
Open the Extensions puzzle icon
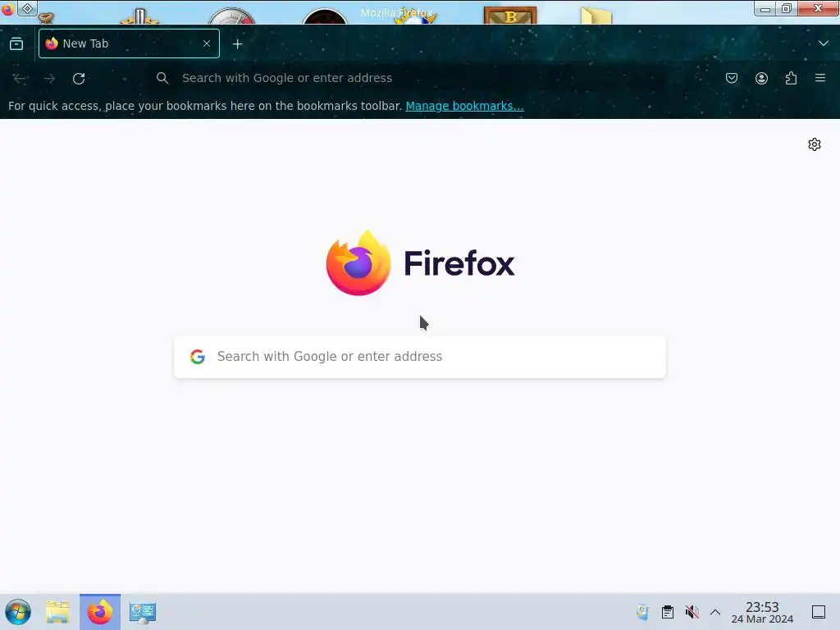tap(791, 78)
